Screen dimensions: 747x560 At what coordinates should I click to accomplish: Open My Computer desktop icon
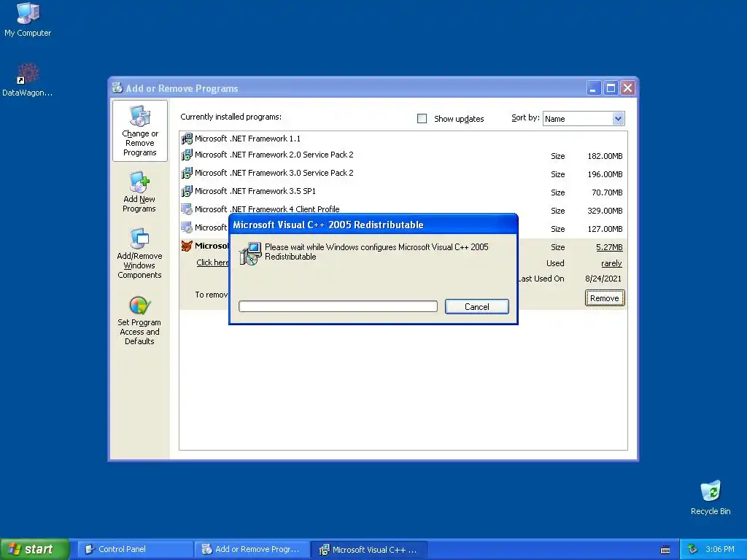pyautogui.click(x=28, y=19)
